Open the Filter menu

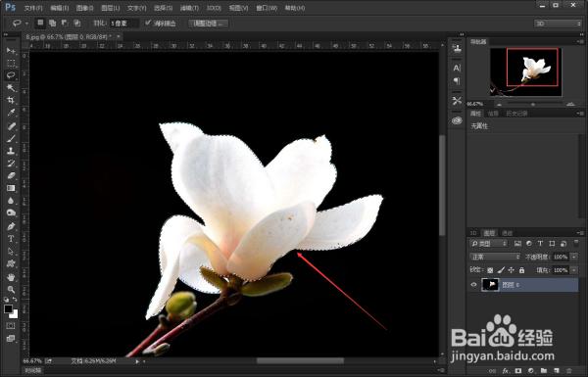189,8
